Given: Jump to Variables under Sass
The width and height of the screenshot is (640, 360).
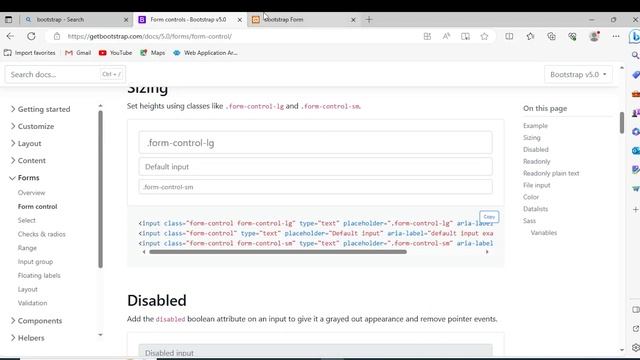Looking at the screenshot, I should [544, 233].
